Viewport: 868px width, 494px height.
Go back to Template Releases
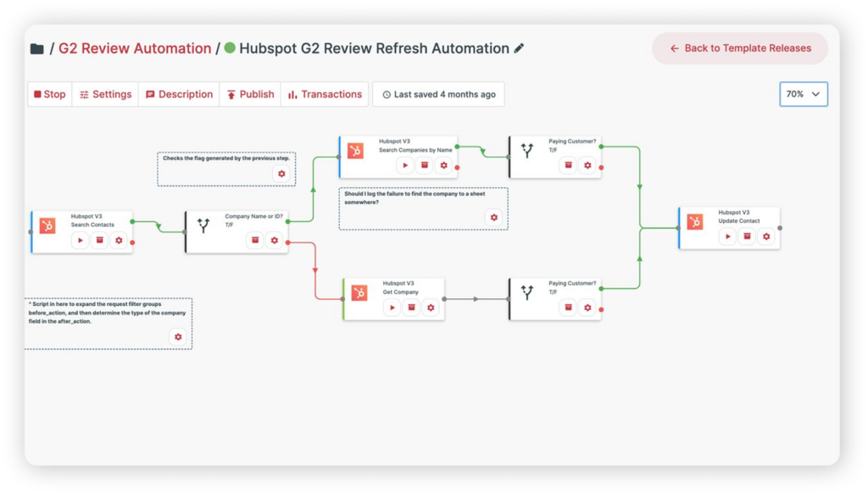click(740, 48)
